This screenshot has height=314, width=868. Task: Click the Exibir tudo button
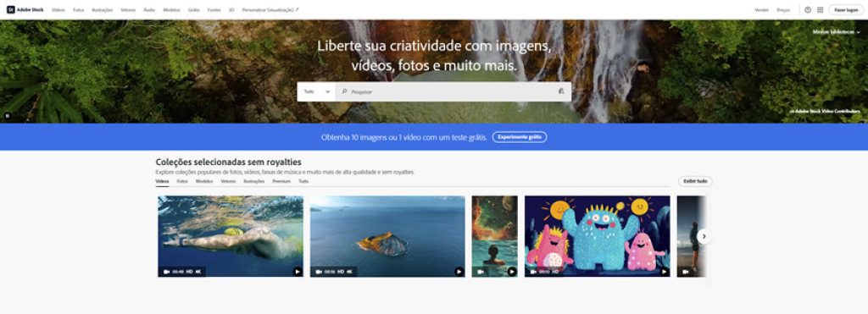click(695, 181)
